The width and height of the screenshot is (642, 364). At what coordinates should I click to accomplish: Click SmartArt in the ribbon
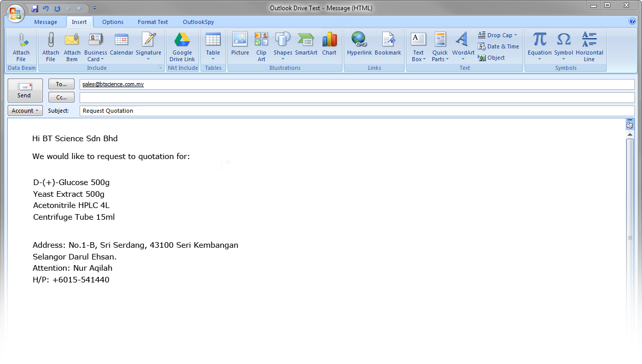pyautogui.click(x=306, y=40)
